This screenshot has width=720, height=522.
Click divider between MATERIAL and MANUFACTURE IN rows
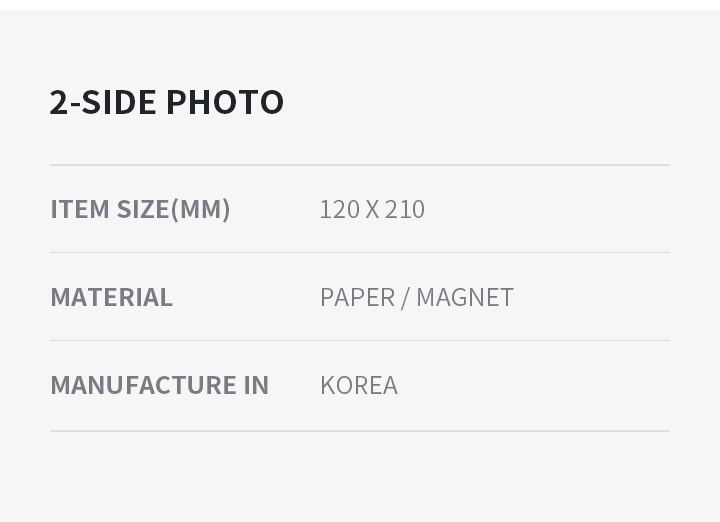point(360,341)
